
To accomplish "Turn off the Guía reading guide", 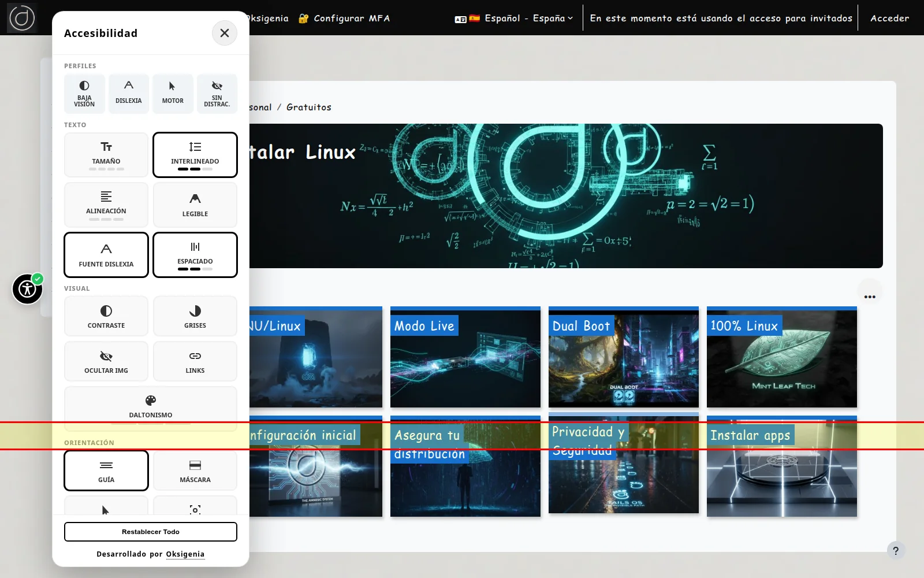I will [x=106, y=470].
